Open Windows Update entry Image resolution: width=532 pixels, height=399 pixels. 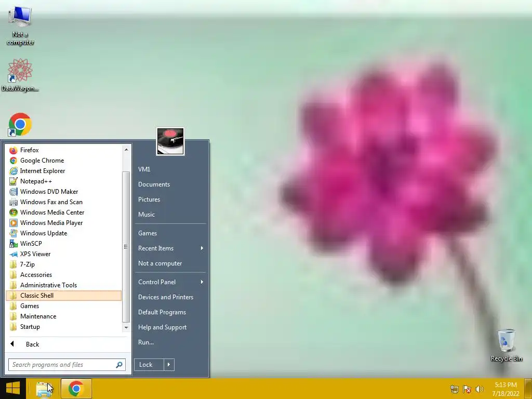click(63, 233)
